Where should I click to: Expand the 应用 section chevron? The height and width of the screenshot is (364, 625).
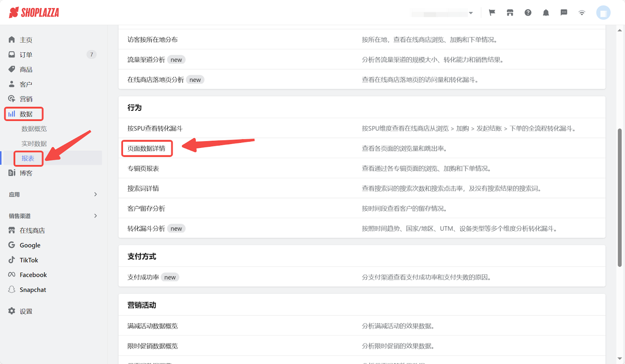[x=97, y=194]
